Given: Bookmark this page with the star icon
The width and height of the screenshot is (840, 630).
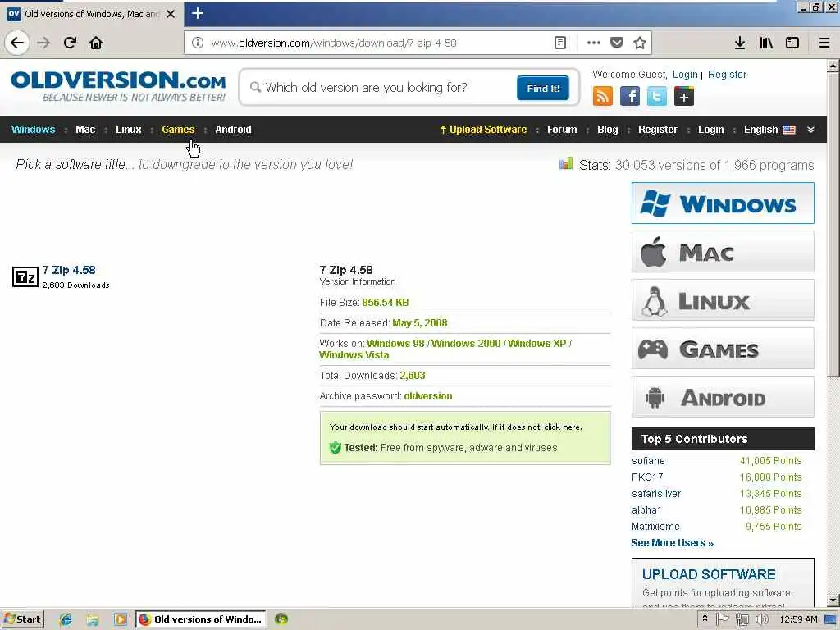Looking at the screenshot, I should tap(639, 43).
